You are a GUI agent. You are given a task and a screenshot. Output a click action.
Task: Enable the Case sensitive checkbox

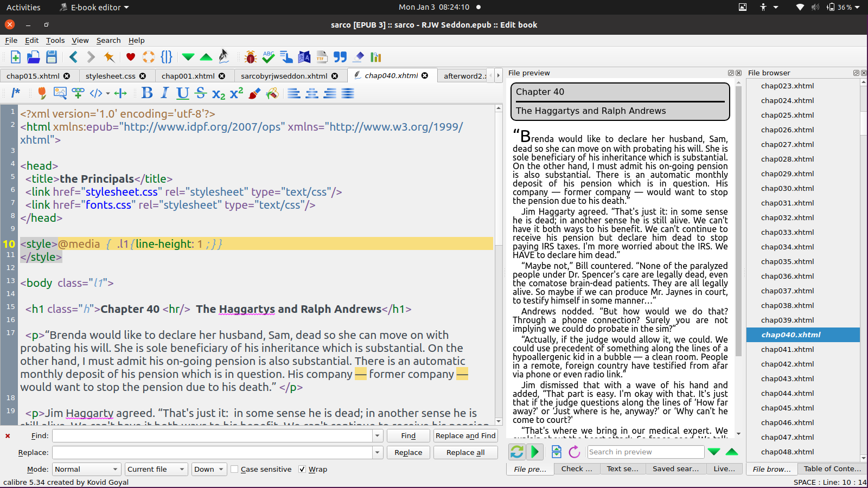click(235, 470)
